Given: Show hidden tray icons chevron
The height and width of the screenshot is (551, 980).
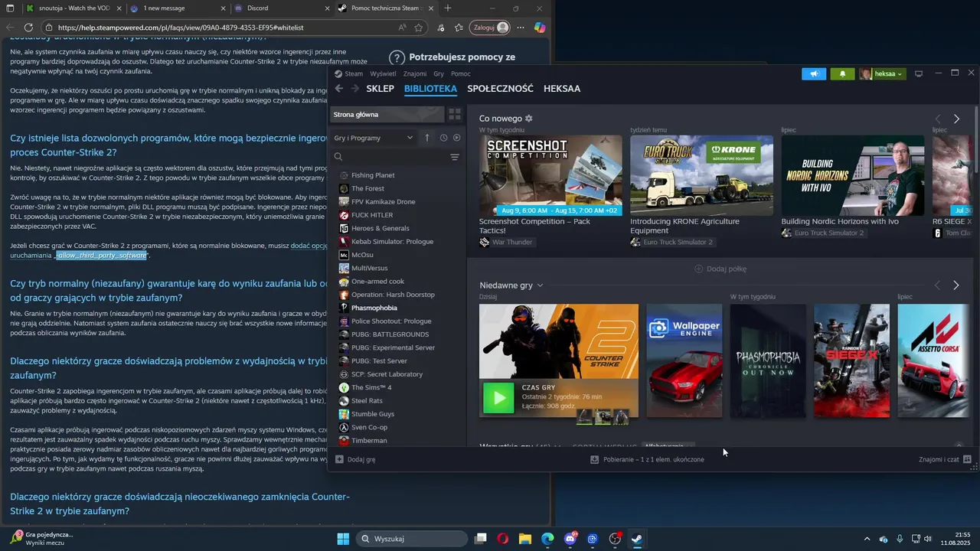Looking at the screenshot, I should click(867, 539).
